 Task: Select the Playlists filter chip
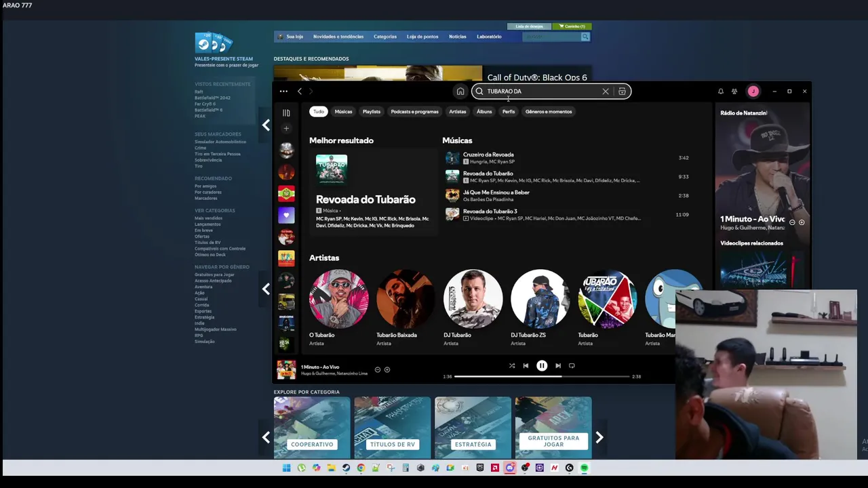click(372, 111)
